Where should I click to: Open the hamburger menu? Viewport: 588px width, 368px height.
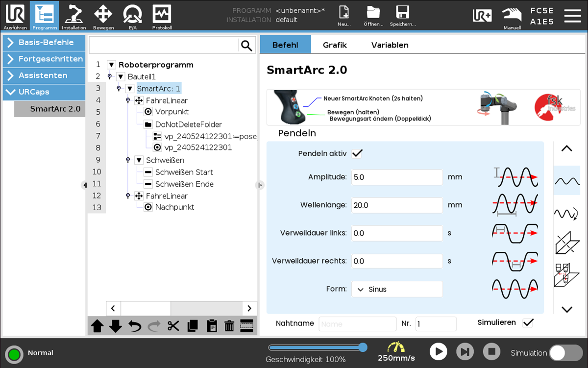coord(572,16)
